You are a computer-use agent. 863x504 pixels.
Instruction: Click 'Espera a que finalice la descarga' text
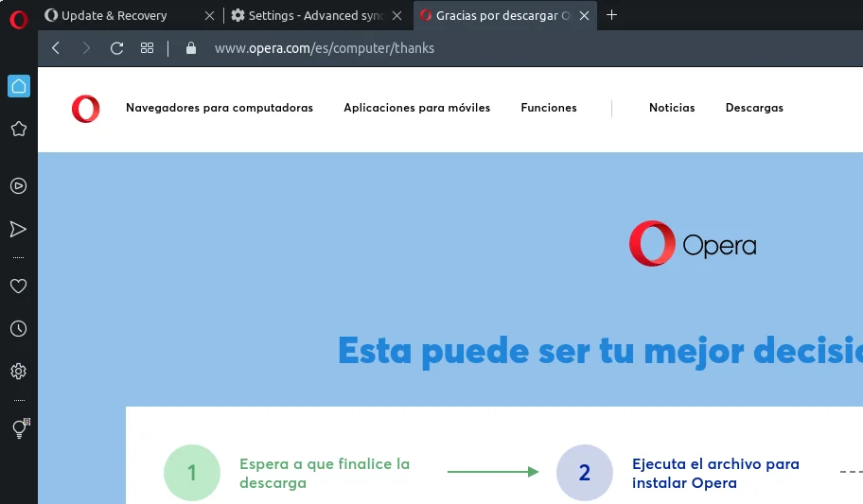pyautogui.click(x=325, y=473)
